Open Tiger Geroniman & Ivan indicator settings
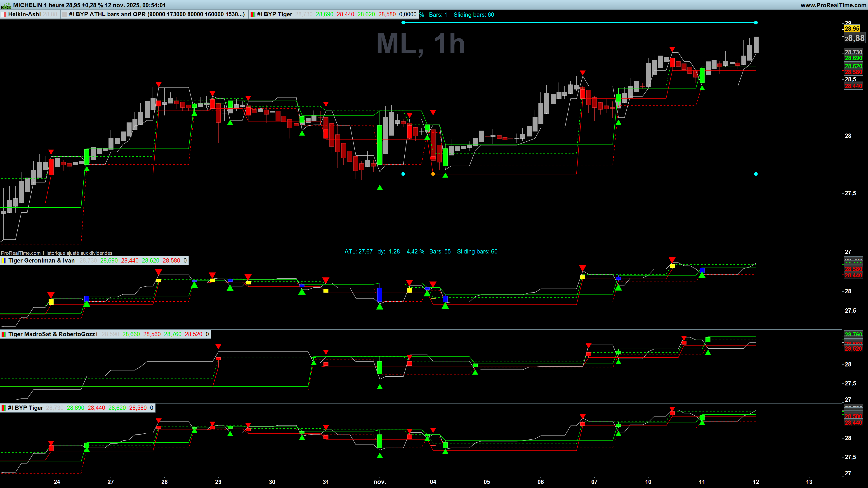The width and height of the screenshot is (868, 488). pyautogui.click(x=41, y=261)
